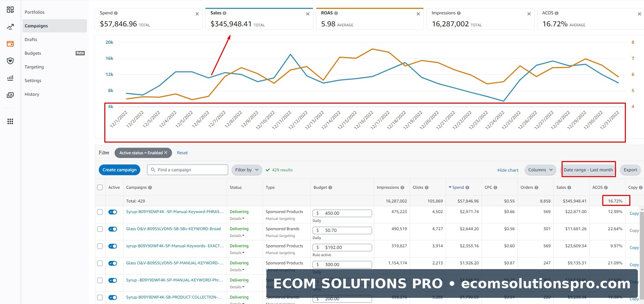Image resolution: width=644 pixels, height=304 pixels.
Task: Check the box for Syrup-B09Y9DWF4K -SP-Manual-Keyword-PHRAS row
Action: 100,212
